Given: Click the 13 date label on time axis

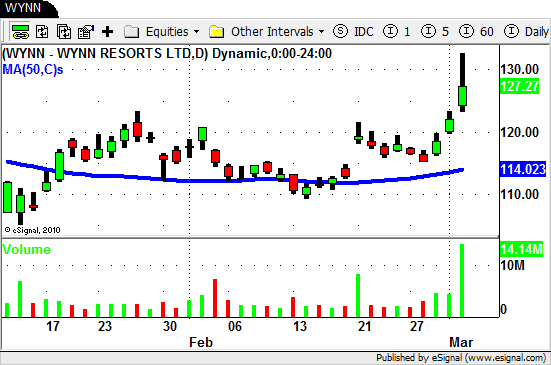Looking at the screenshot, I should point(300,326).
